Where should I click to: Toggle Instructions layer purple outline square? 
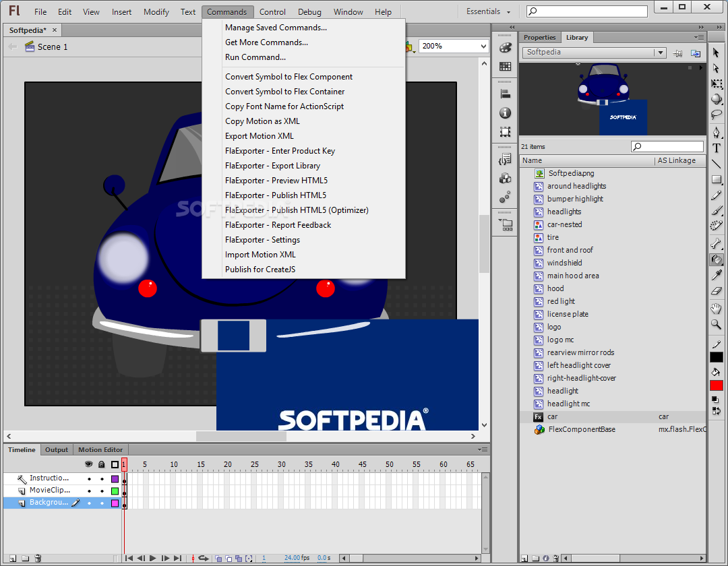115,479
